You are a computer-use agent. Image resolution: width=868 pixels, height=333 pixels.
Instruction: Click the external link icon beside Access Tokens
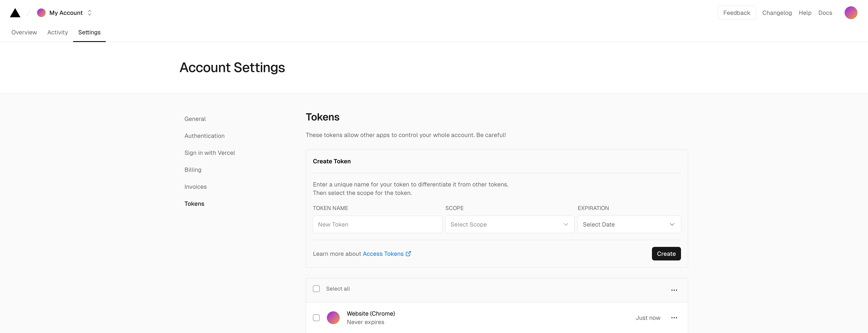pos(408,253)
